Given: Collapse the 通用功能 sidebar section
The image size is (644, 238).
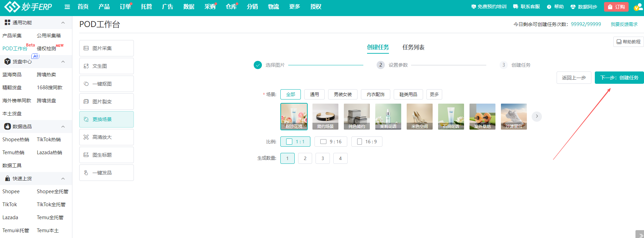Looking at the screenshot, I should pos(63,23).
